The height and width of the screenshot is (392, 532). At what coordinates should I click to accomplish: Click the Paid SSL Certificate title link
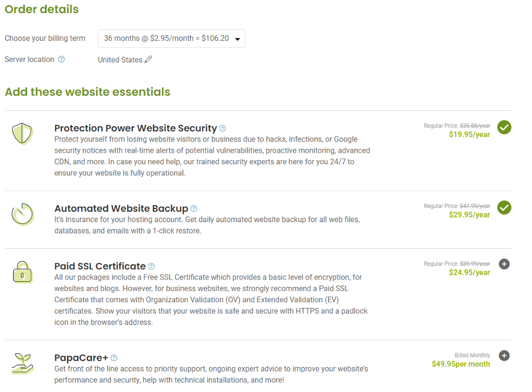99,266
